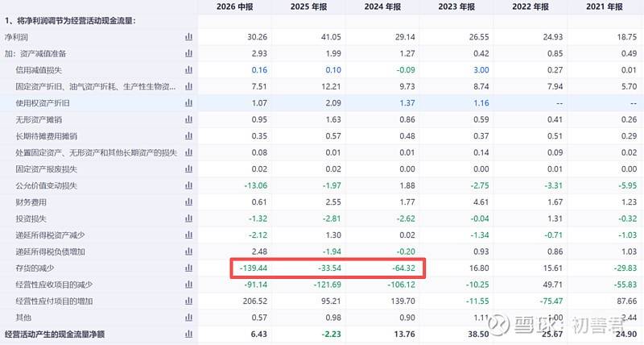Viewport: 644px width, 345px height.
Task: Select the 2021 年报 column header
Action: 605,6
